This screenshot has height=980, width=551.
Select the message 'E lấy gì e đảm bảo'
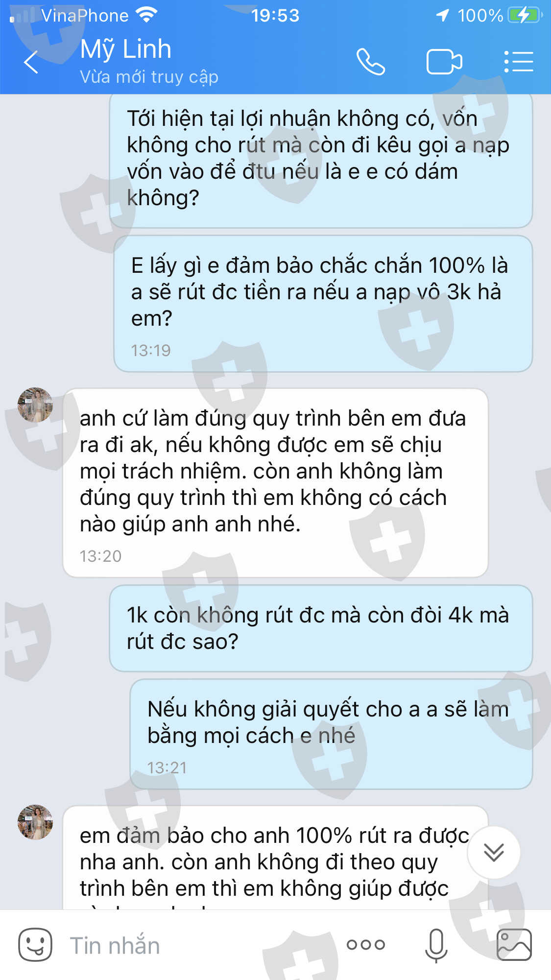tap(323, 304)
